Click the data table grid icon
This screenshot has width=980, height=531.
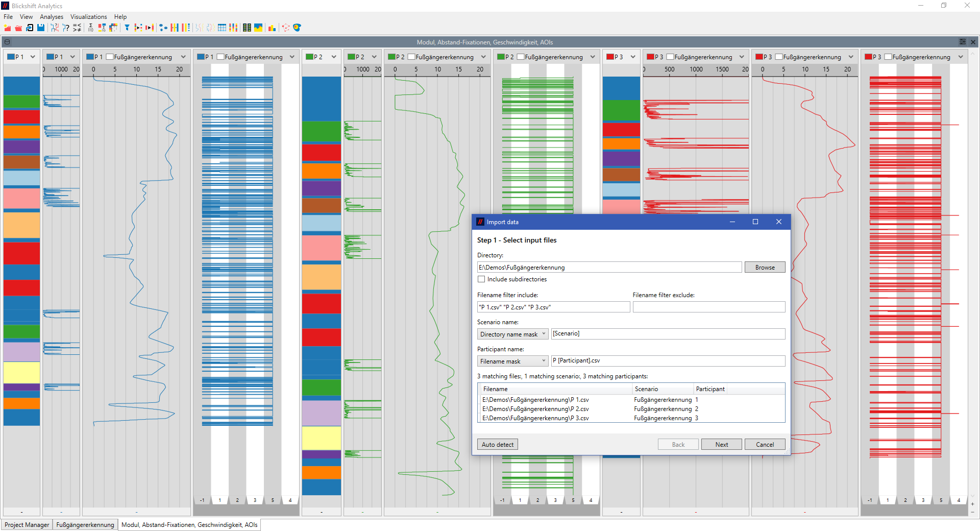222,28
